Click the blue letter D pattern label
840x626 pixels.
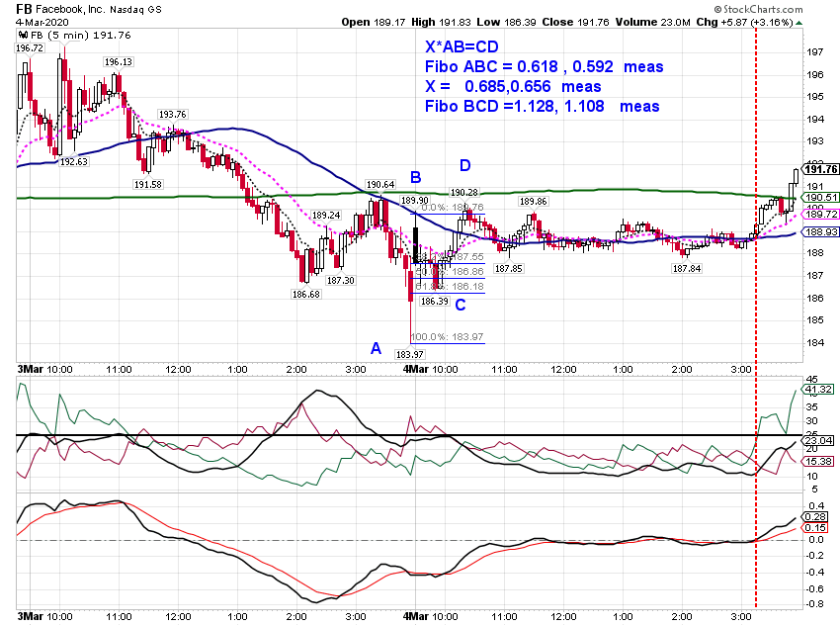coord(465,165)
